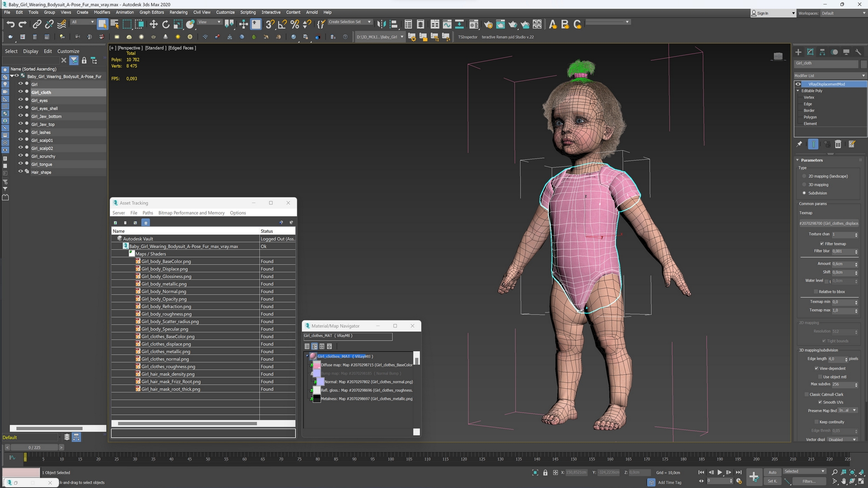The height and width of the screenshot is (488, 868).
Task: Select the 3D mapping radio button
Action: tap(804, 185)
